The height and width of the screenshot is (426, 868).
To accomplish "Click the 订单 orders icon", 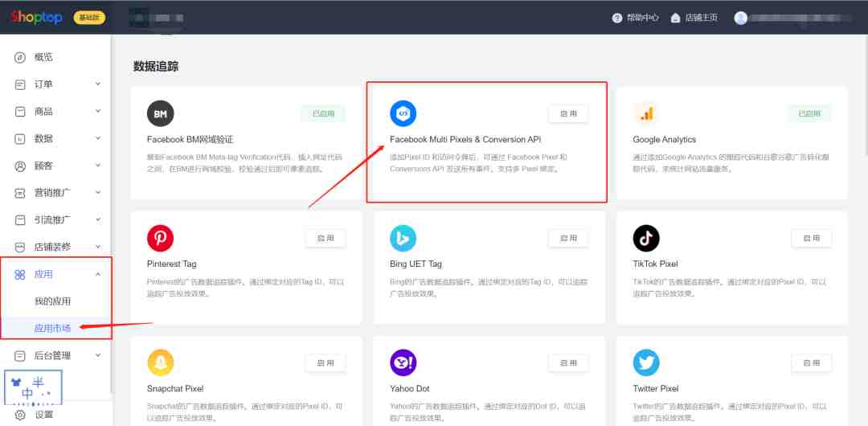I will click(x=20, y=84).
